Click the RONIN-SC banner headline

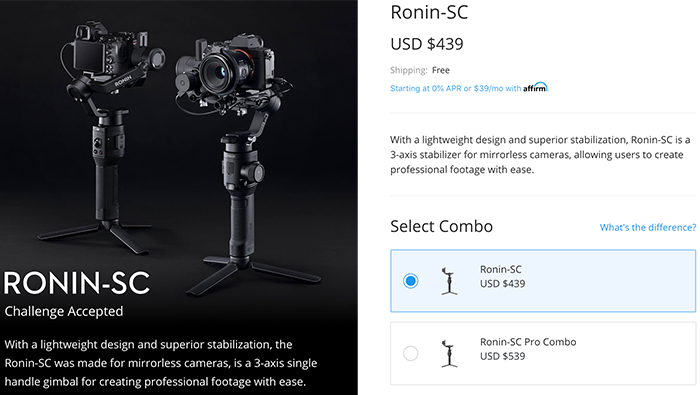(77, 283)
